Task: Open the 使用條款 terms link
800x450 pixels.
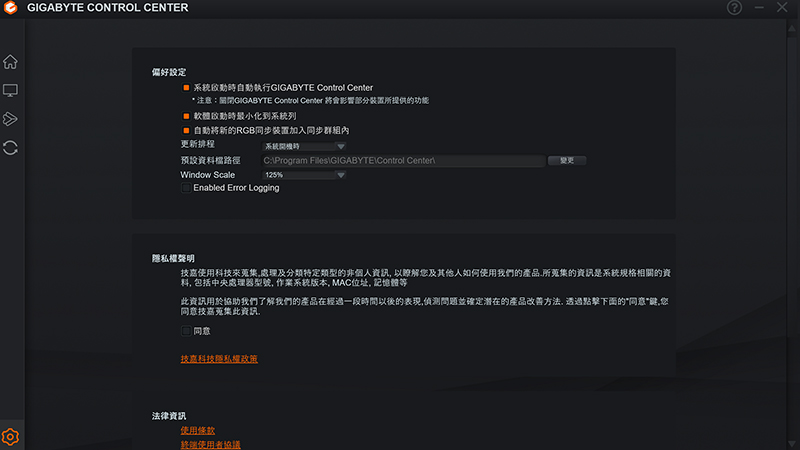Action: point(197,431)
